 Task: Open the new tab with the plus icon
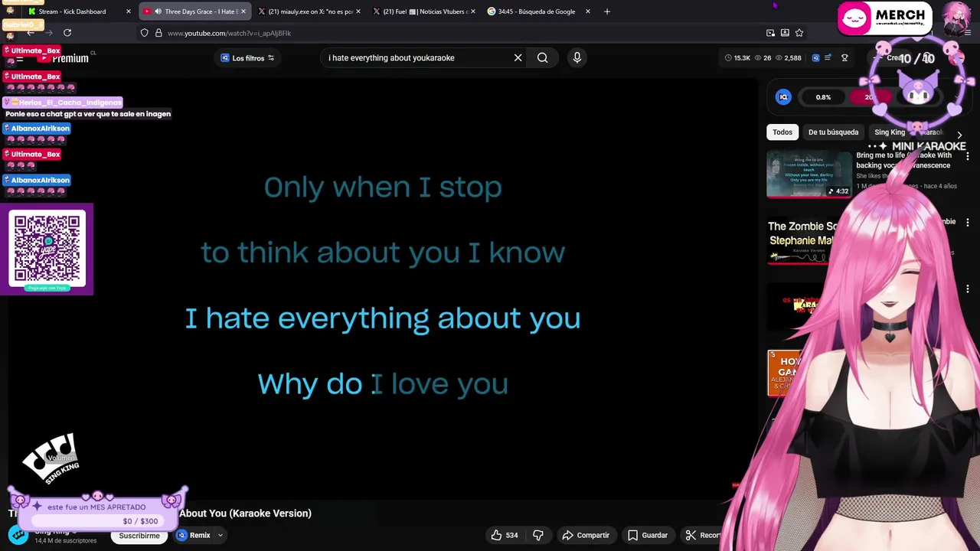tap(607, 11)
